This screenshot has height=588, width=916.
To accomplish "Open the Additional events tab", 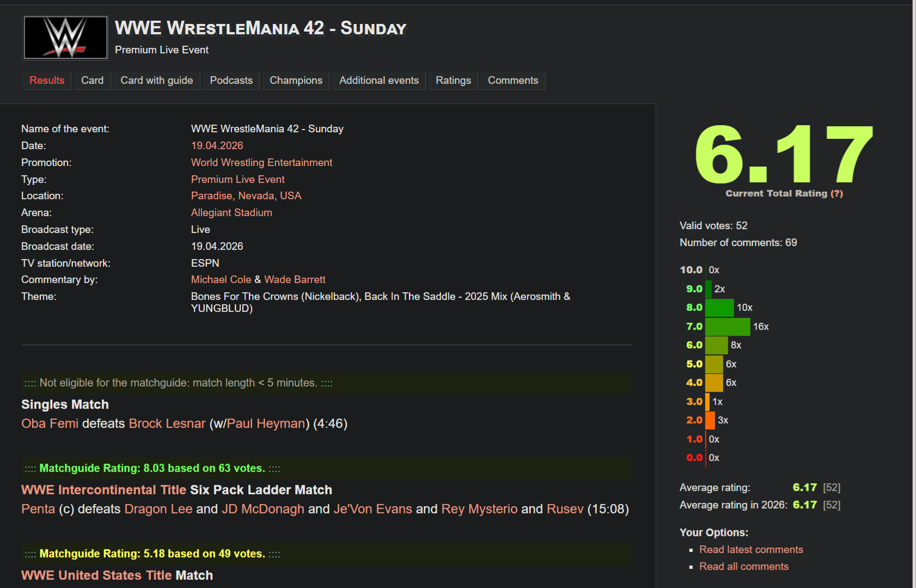I will tap(379, 81).
